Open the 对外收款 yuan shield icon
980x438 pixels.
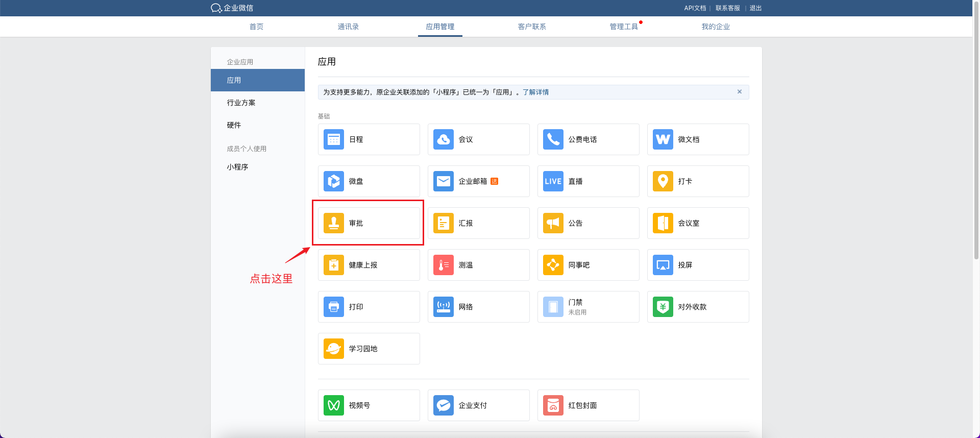click(663, 307)
